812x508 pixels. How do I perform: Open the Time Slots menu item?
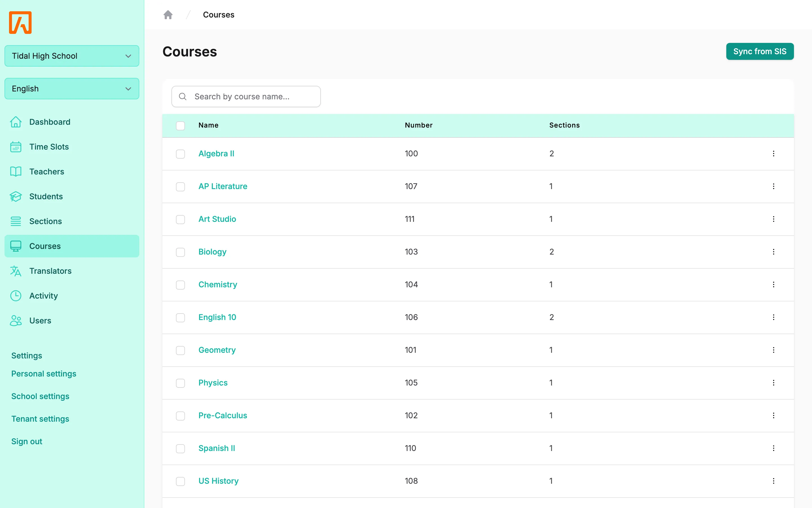point(72,147)
